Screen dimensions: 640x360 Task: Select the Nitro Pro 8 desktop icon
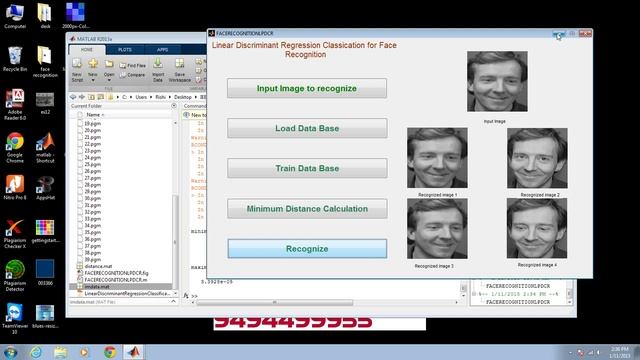click(x=15, y=187)
